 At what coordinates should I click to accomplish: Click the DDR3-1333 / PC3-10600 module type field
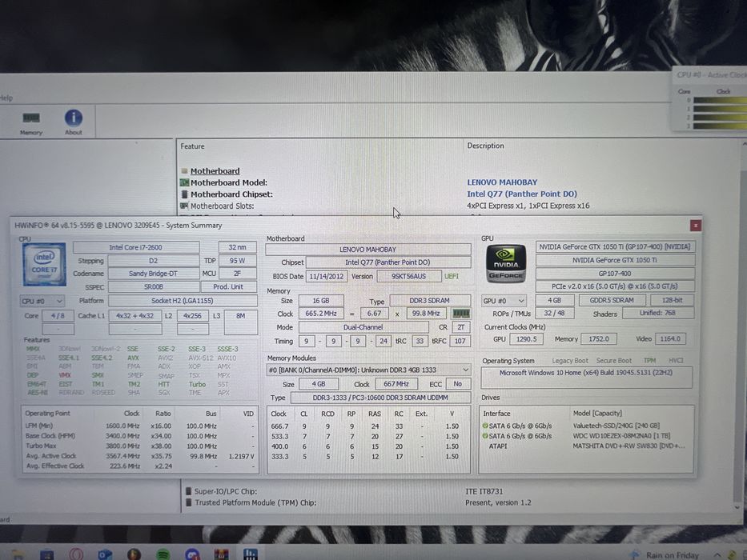coord(380,398)
